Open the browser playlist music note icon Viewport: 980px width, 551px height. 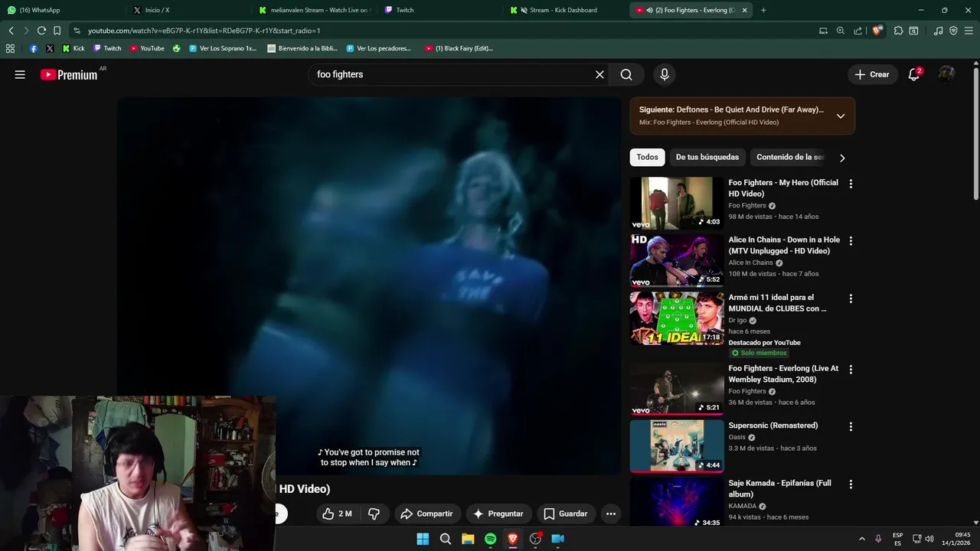tap(939, 31)
